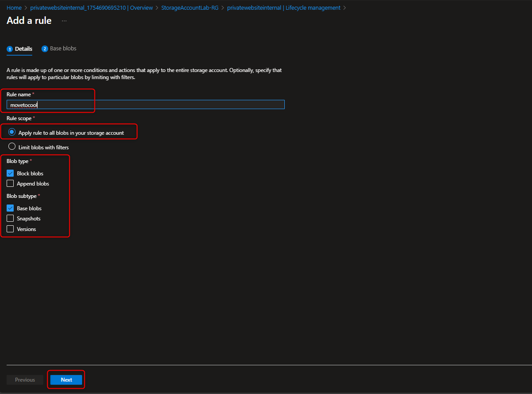The image size is (532, 394).
Task: Open the StorageAccountLab-RG breadcrumb link
Action: point(190,8)
